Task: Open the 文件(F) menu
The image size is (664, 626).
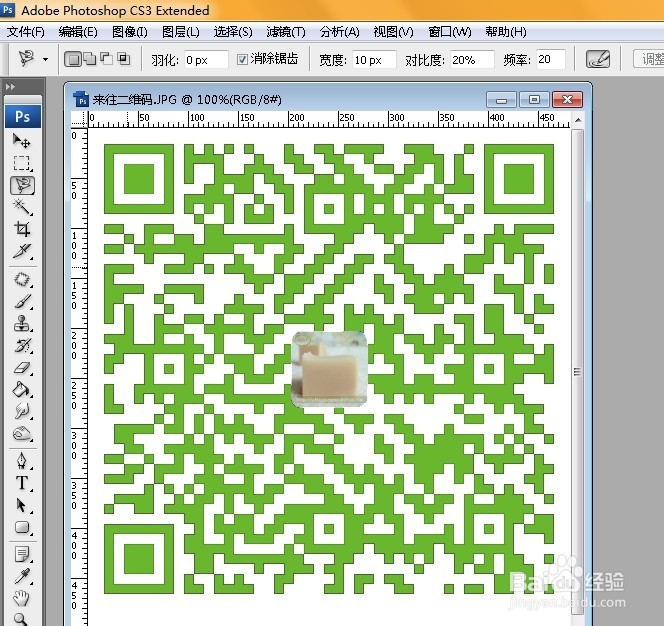Action: click(25, 32)
